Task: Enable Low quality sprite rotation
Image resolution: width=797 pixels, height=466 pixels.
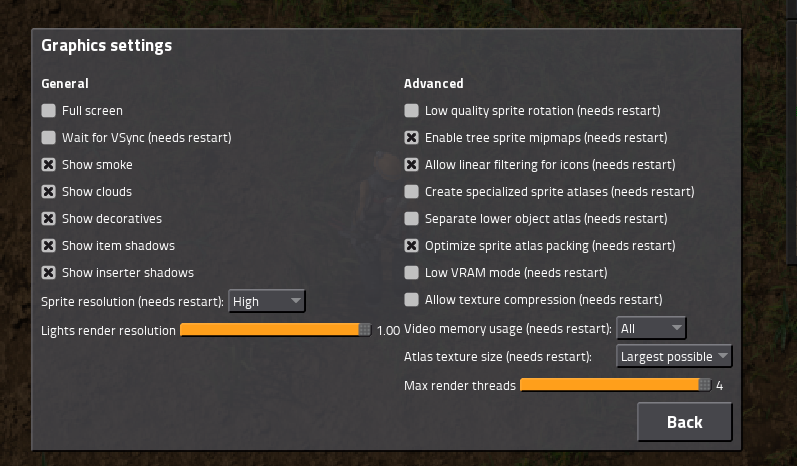Action: click(x=411, y=111)
